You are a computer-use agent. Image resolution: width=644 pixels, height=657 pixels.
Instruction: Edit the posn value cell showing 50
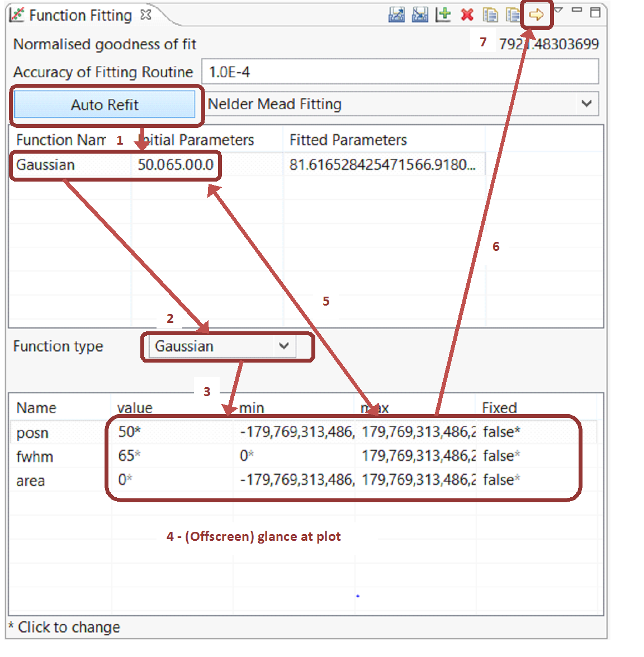pos(129,432)
